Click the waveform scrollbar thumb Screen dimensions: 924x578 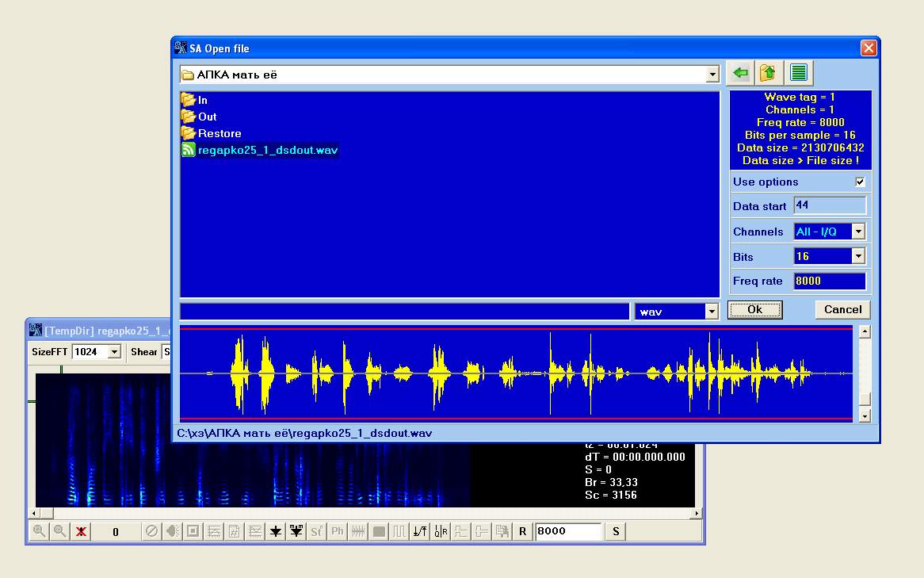click(865, 399)
